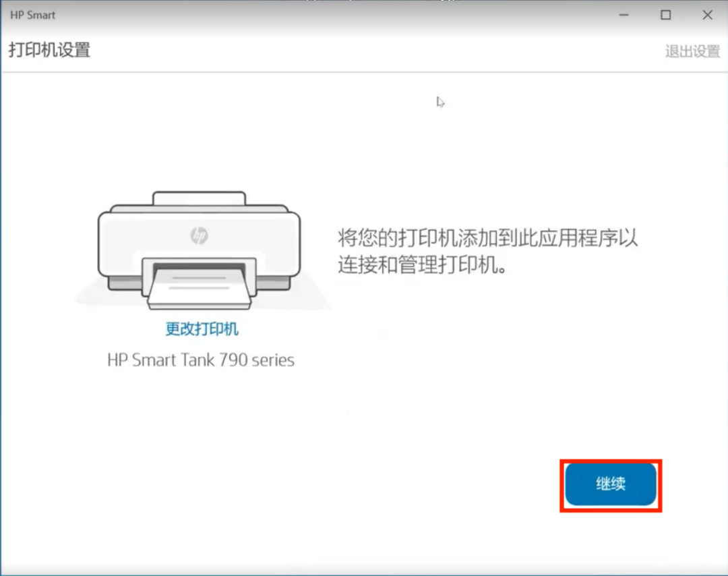The width and height of the screenshot is (728, 576).
Task: Click the highlighted blue Continue button
Action: pyautogui.click(x=610, y=484)
